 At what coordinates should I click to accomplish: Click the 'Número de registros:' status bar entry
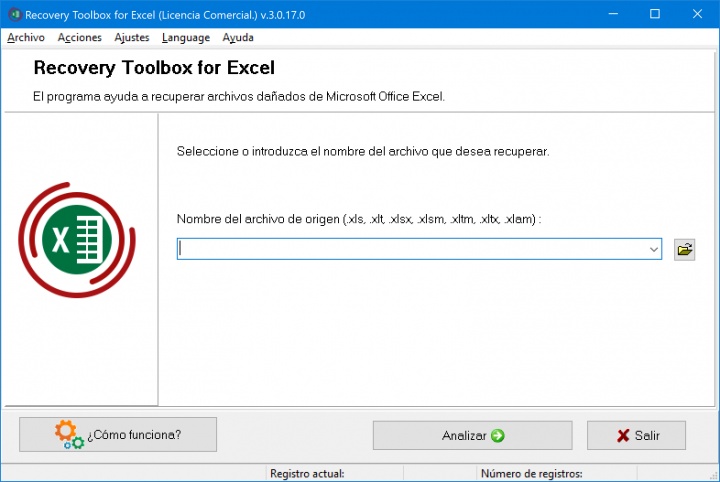click(531, 473)
